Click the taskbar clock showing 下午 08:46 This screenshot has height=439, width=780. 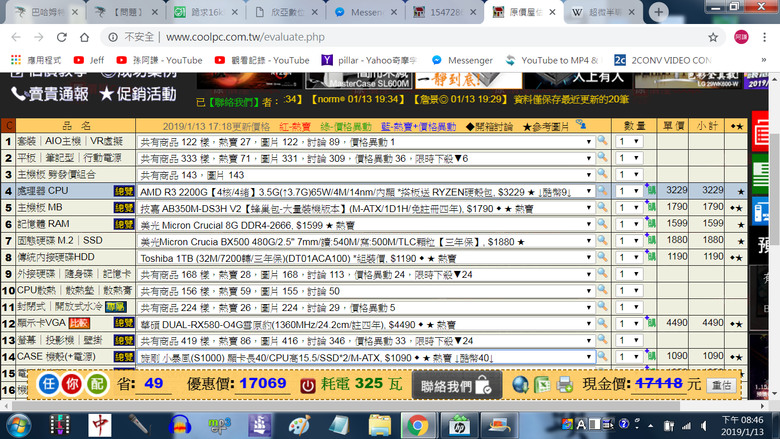[742, 426]
